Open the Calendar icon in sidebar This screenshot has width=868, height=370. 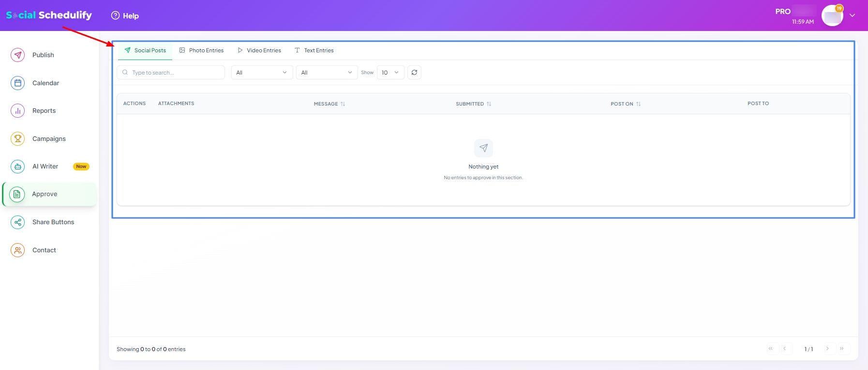click(18, 83)
